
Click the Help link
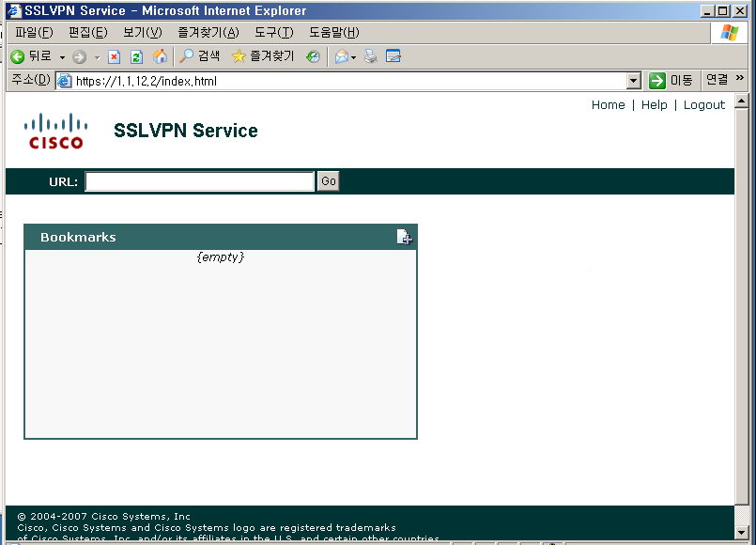coord(655,105)
